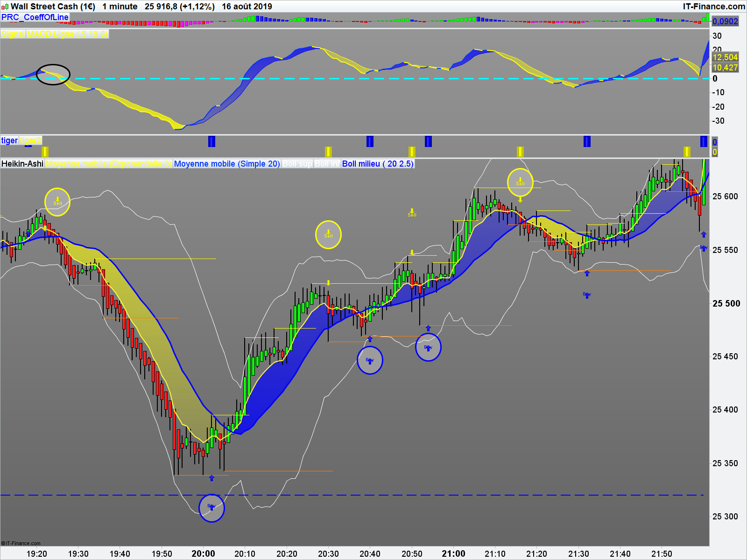Click the yellow tiger2 bar near 19:22

coord(45,152)
